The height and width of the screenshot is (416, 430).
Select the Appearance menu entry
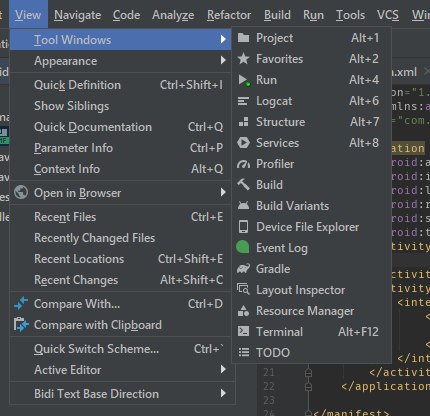[x=121, y=61]
